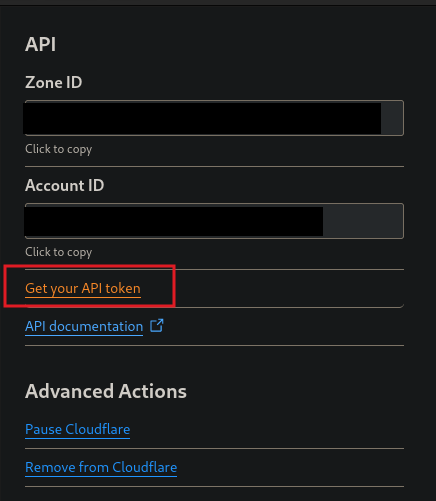Click 'Click to copy' below Account ID
This screenshot has height=501, width=436.
58,252
